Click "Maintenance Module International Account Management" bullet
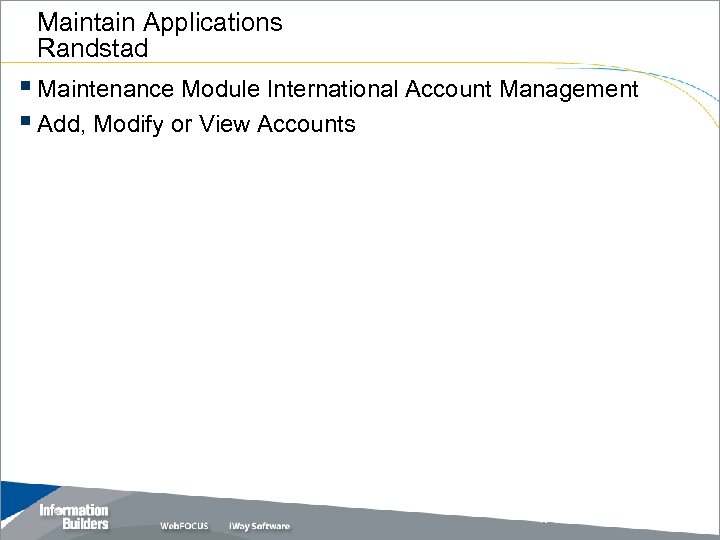Viewport: 720px width, 540px height. click(x=338, y=89)
